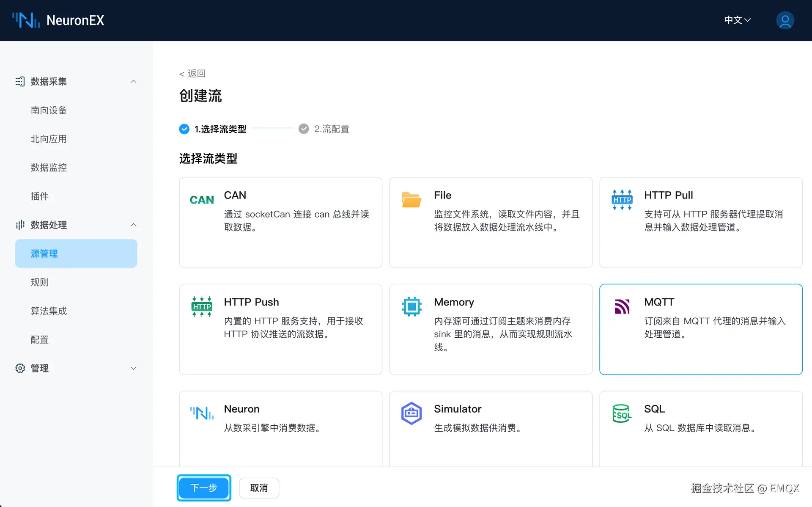Choose the SQL card title

click(x=654, y=409)
